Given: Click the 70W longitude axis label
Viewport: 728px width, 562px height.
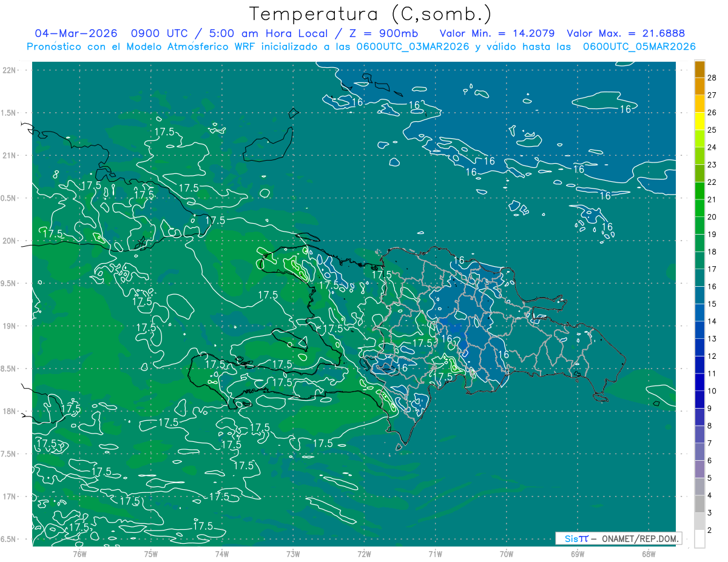Looking at the screenshot, I should click(x=507, y=554).
